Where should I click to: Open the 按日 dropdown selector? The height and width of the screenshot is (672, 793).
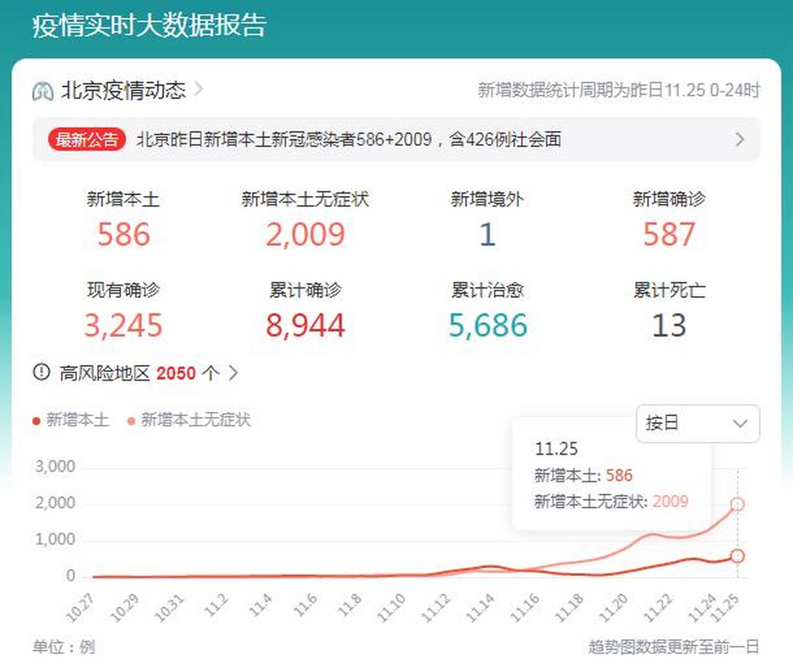[697, 423]
